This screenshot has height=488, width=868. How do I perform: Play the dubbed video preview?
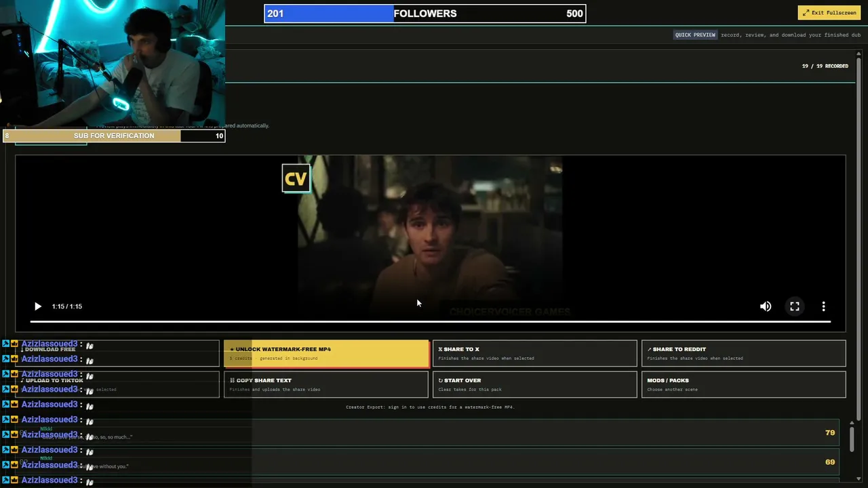point(38,306)
